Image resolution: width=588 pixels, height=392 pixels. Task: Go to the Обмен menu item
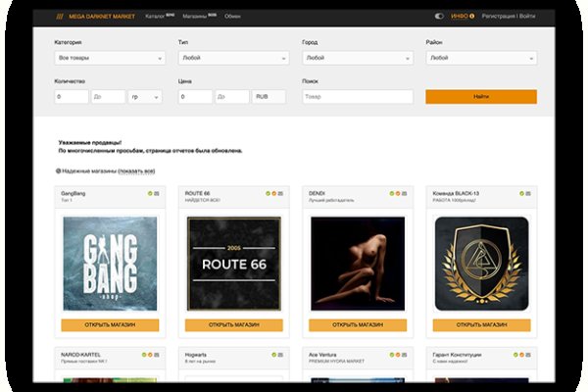[232, 17]
